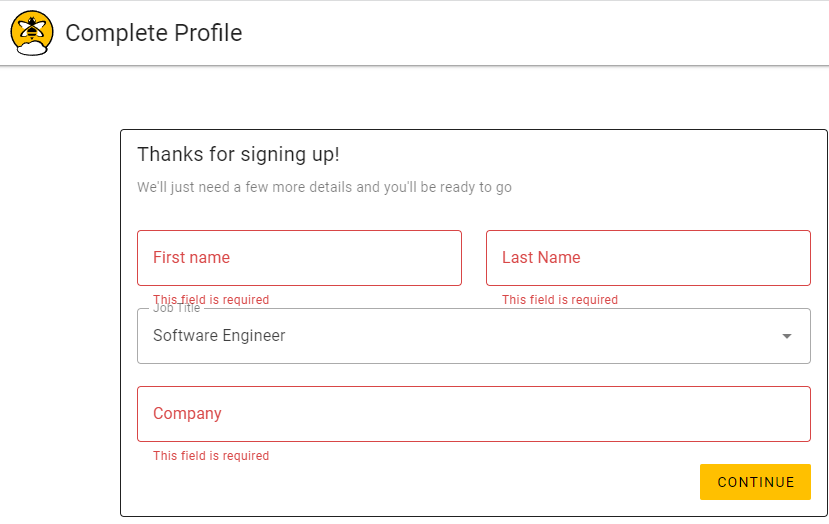This screenshot has height=524, width=829.
Task: Click the bee logo icon
Action: click(32, 33)
